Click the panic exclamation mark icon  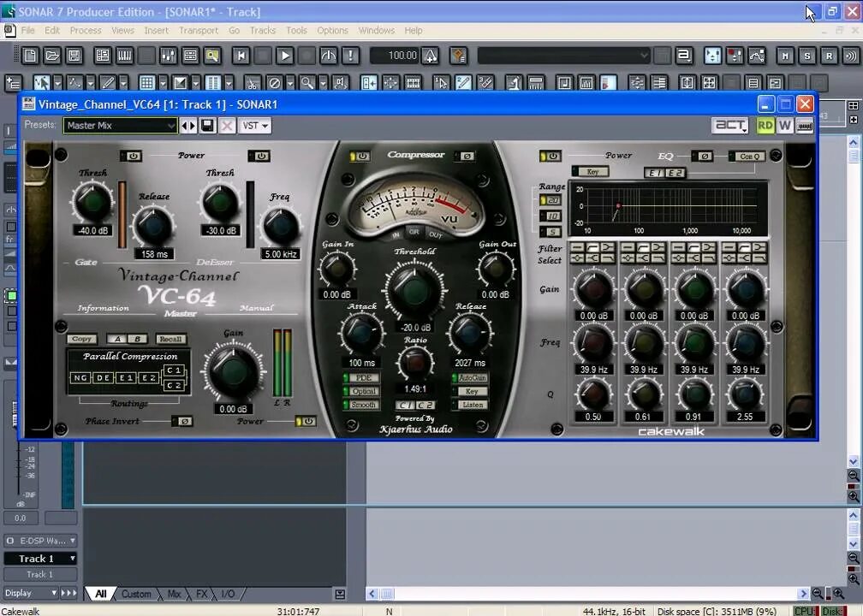[351, 55]
